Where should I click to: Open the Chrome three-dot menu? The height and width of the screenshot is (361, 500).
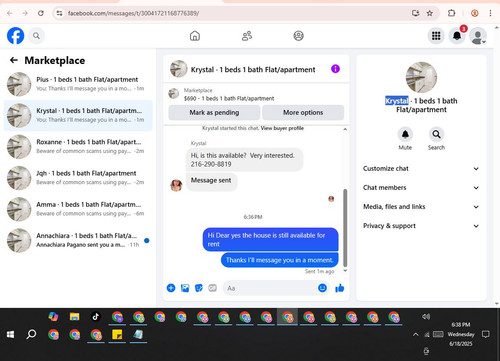[x=490, y=13]
